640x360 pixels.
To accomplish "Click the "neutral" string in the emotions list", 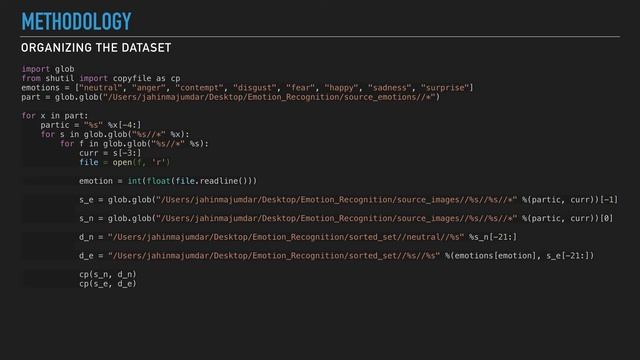I will pos(101,88).
